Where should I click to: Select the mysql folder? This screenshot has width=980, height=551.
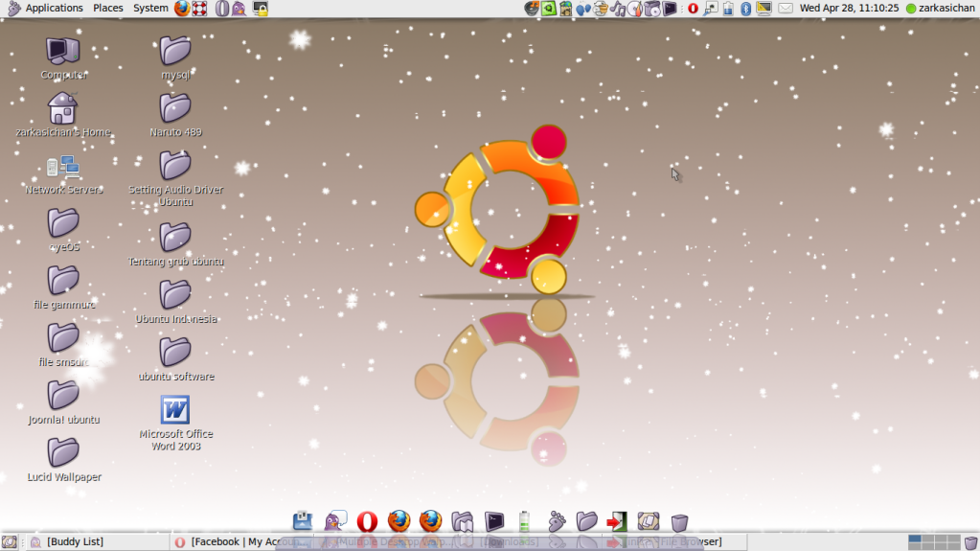175,58
